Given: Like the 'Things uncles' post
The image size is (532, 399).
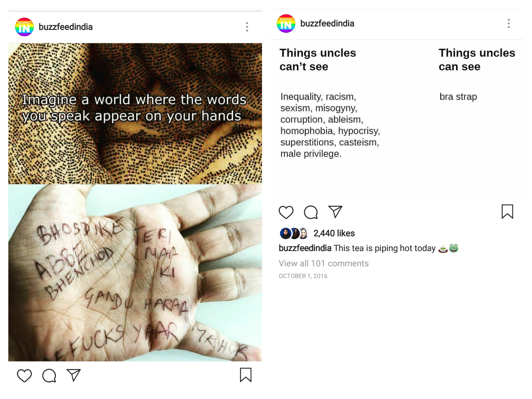Looking at the screenshot, I should pos(286,212).
